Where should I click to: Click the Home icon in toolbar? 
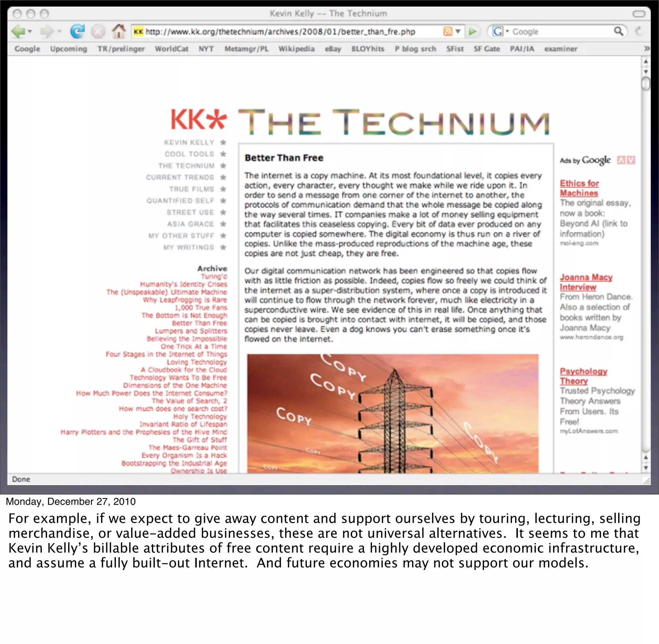(118, 32)
